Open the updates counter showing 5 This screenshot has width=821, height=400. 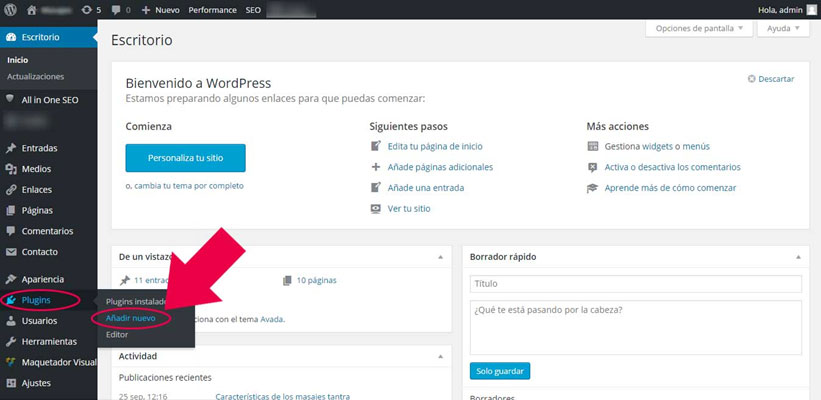click(x=91, y=10)
